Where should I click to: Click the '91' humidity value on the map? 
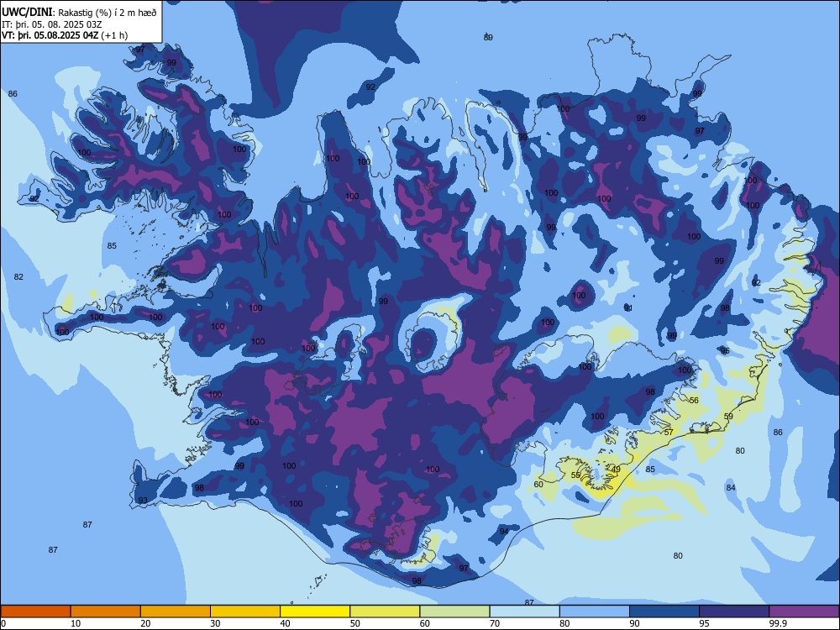pos(628,307)
